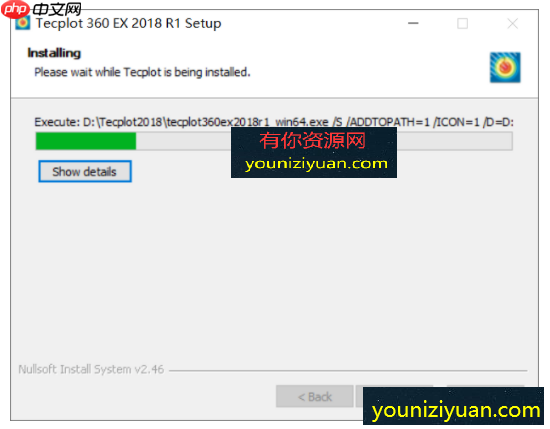Click the bottom-right youniziyuan.com watermark

point(456,410)
